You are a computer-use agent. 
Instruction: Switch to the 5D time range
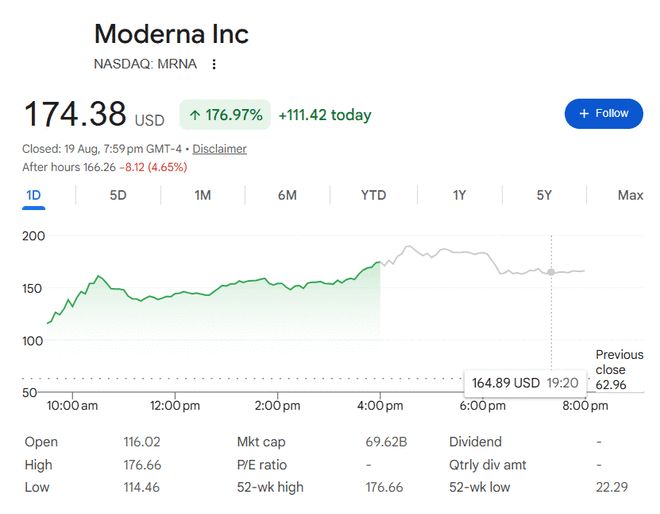click(118, 195)
